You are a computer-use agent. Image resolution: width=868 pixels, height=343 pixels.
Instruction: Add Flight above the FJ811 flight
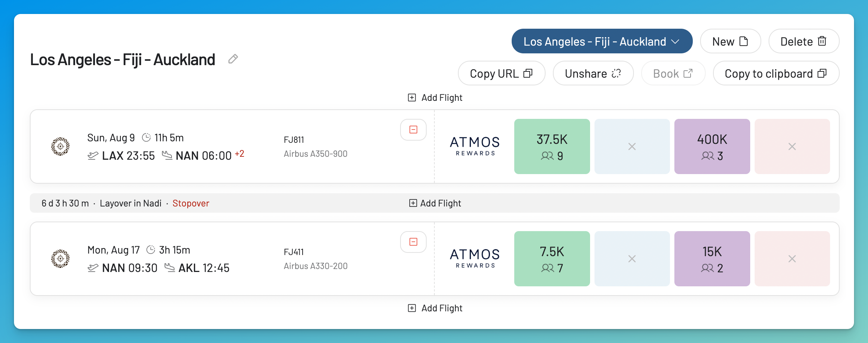coord(435,98)
